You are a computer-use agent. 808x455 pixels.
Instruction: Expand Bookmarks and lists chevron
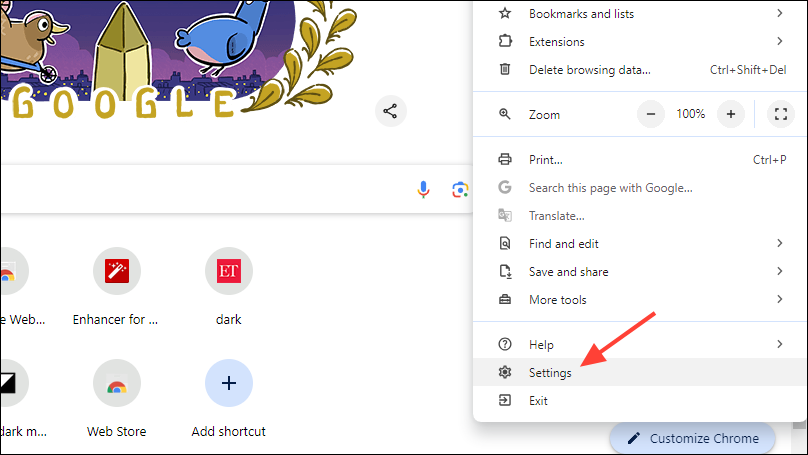780,13
